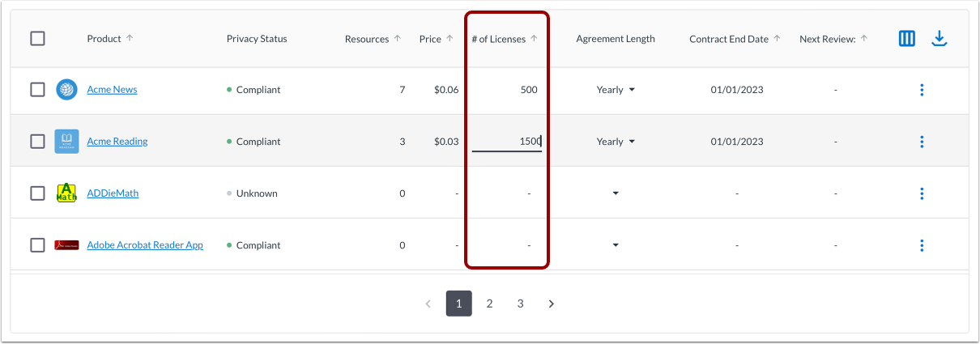Check the Acme News row checkbox
This screenshot has height=344, width=980.
pyautogui.click(x=37, y=90)
